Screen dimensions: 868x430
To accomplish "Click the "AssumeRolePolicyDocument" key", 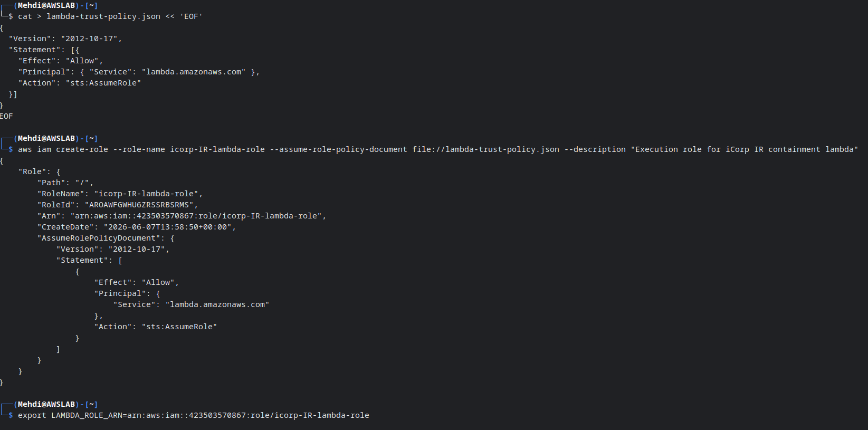I will pyautogui.click(x=99, y=238).
